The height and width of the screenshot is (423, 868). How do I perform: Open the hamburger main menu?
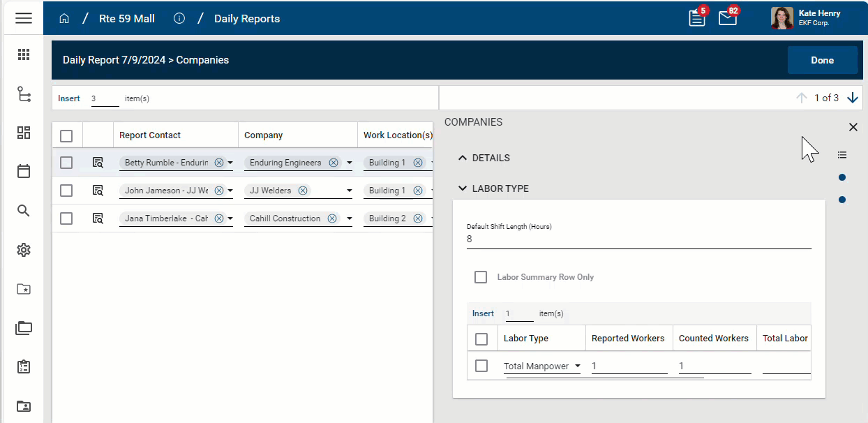tap(24, 18)
